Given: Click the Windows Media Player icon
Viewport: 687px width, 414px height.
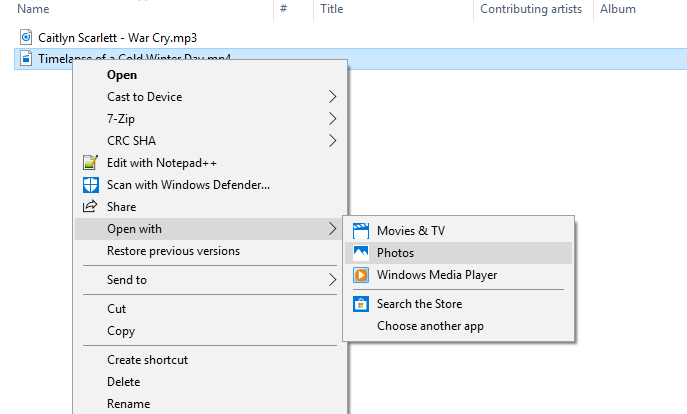Looking at the screenshot, I should [361, 275].
